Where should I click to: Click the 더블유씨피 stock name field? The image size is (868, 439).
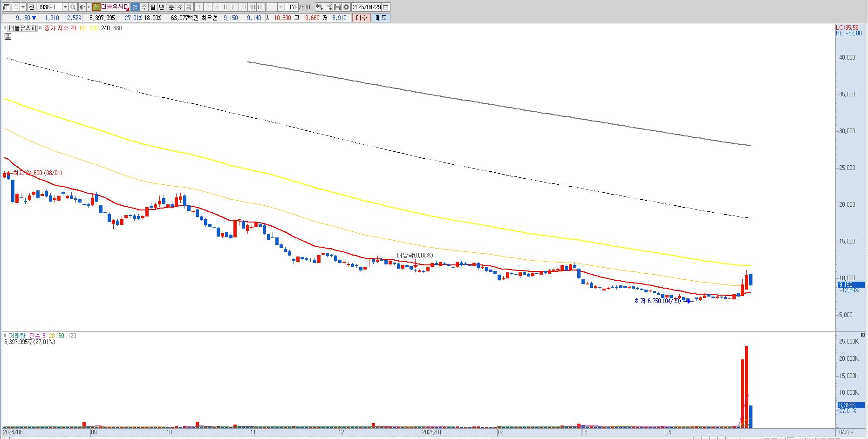[x=115, y=7]
